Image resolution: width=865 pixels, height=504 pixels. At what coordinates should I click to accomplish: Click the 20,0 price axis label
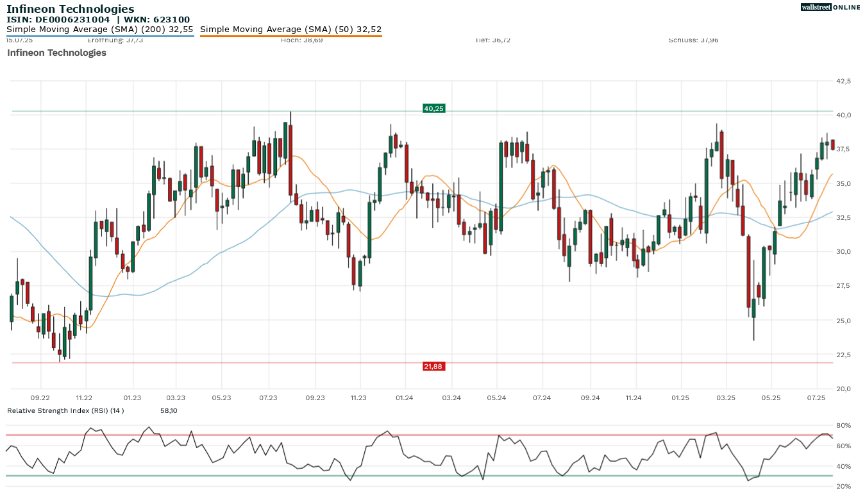843,388
